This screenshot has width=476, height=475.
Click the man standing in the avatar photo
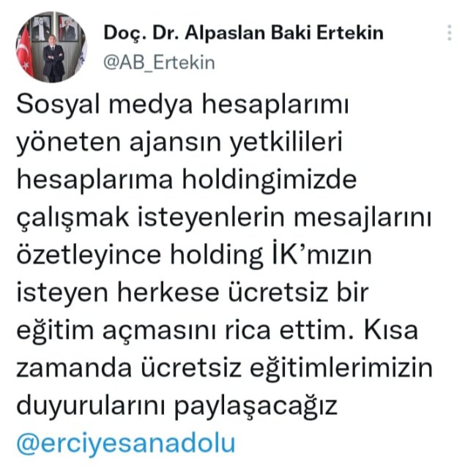(53, 59)
